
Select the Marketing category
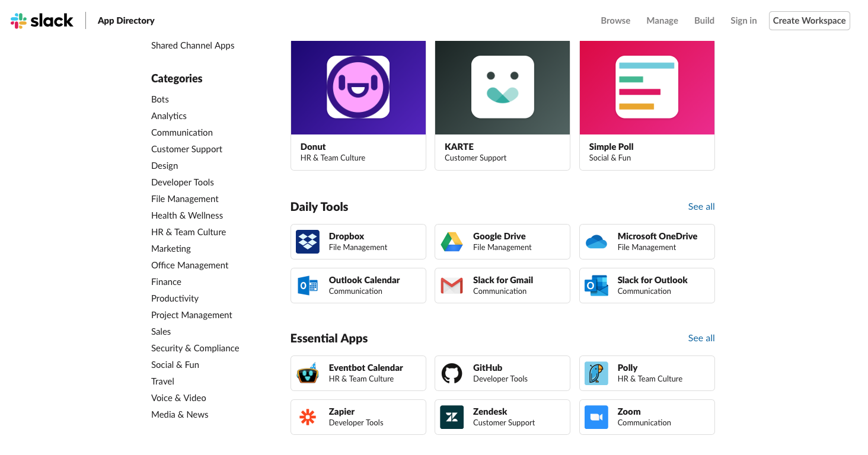(x=171, y=249)
